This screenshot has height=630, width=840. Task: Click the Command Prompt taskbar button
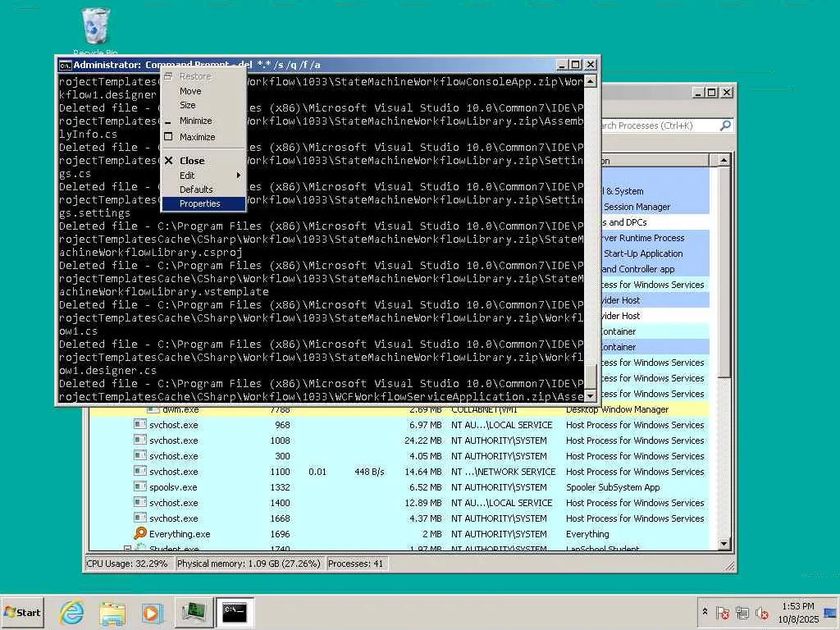tap(234, 612)
